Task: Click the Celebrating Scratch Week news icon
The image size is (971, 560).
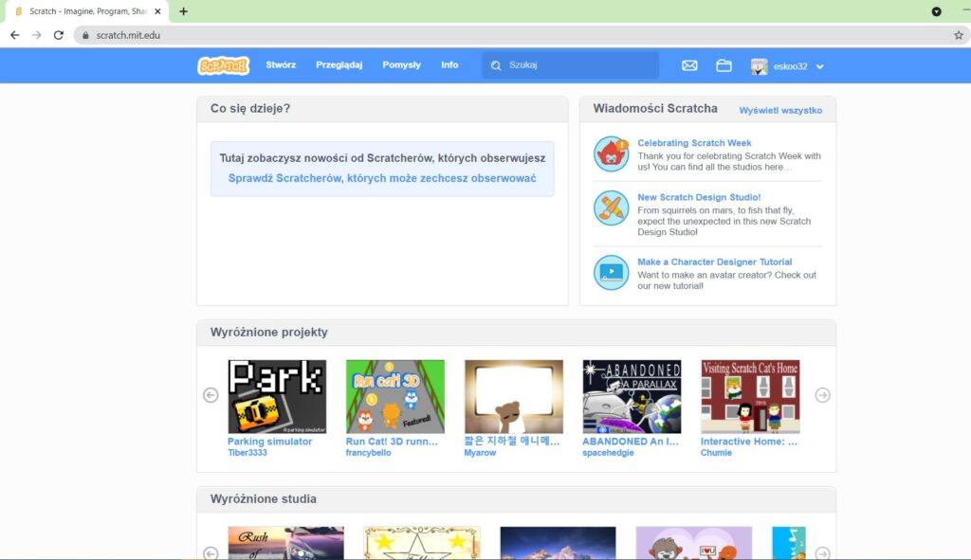Action: [x=611, y=154]
